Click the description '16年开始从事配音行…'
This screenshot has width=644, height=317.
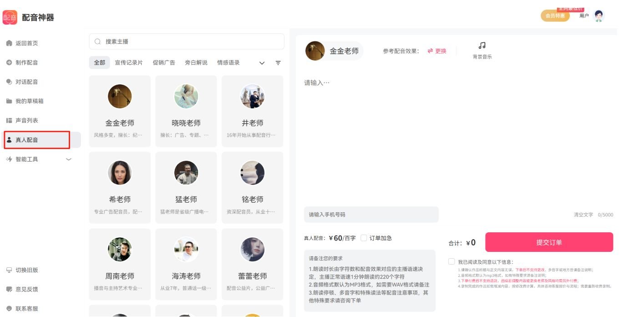coord(251,135)
